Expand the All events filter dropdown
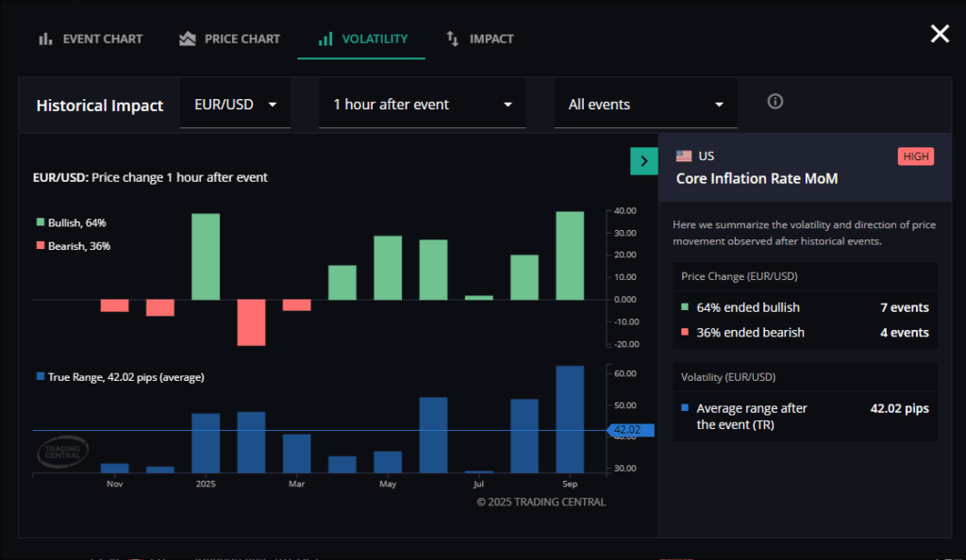This screenshot has width=966, height=560. click(x=645, y=105)
